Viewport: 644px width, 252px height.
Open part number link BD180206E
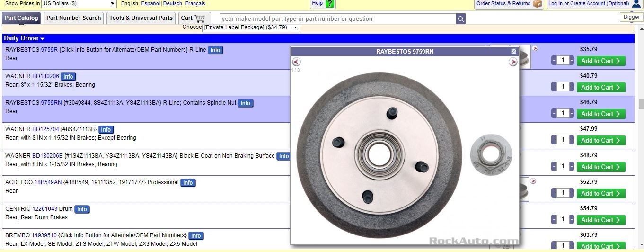[47, 156]
